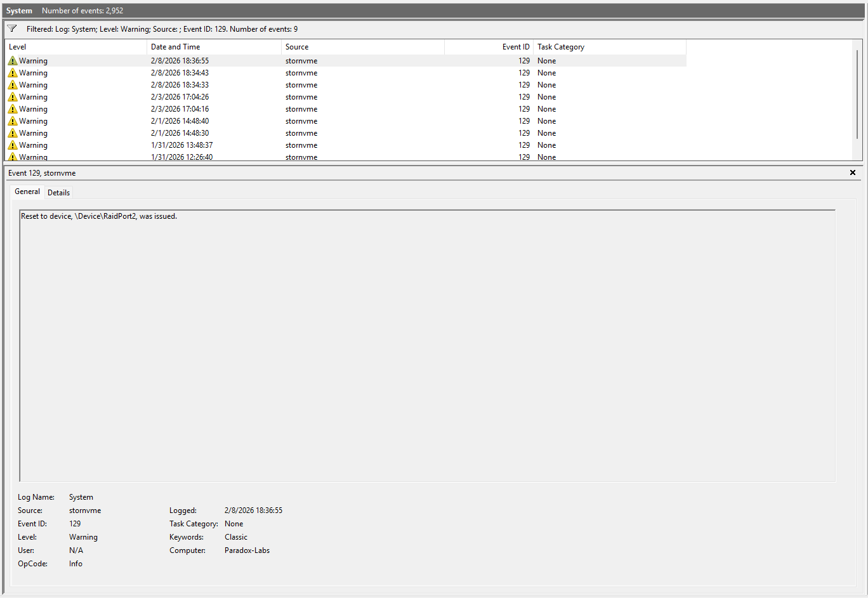The width and height of the screenshot is (868, 598).
Task: Click warning icon of 2/3/2026 17:04:26 event
Action: 13,97
